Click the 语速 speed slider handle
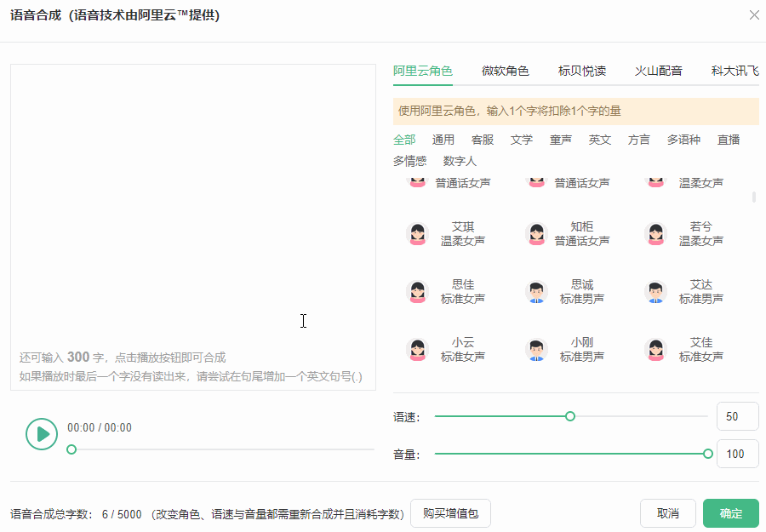The image size is (766, 532). [x=570, y=416]
